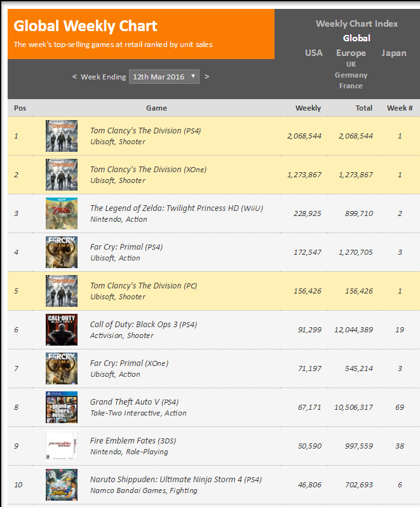
Task: Switch to the Europe weekly chart
Action: pyautogui.click(x=351, y=53)
